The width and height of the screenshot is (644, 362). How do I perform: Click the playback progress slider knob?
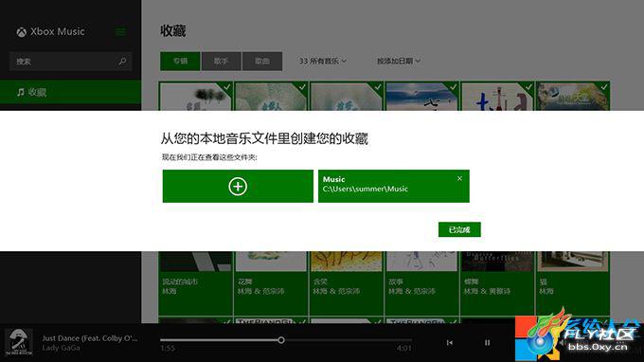(281, 340)
